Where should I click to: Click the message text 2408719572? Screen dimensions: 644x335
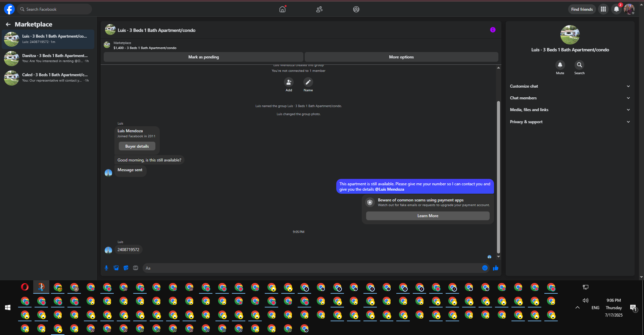[x=128, y=250]
